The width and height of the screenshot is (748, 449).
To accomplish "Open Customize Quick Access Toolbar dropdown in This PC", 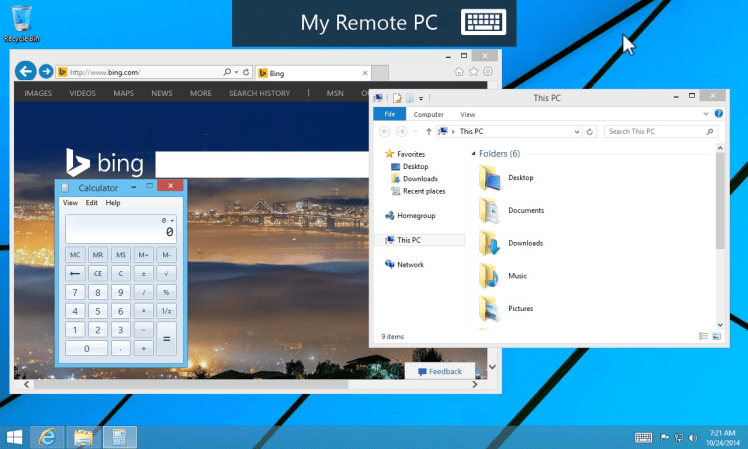I will coord(421,98).
